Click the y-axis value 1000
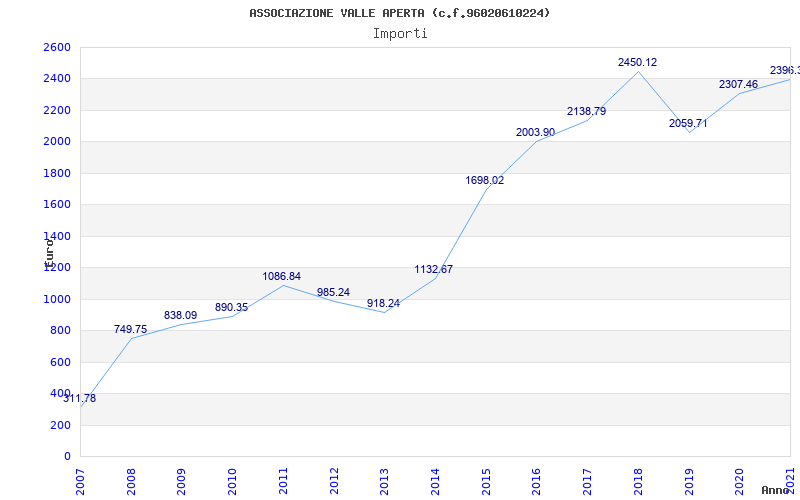The image size is (800, 500). (x=57, y=299)
